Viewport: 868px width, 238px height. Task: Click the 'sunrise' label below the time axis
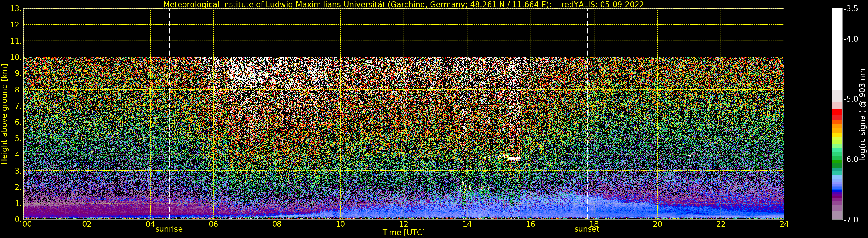[x=169, y=229]
